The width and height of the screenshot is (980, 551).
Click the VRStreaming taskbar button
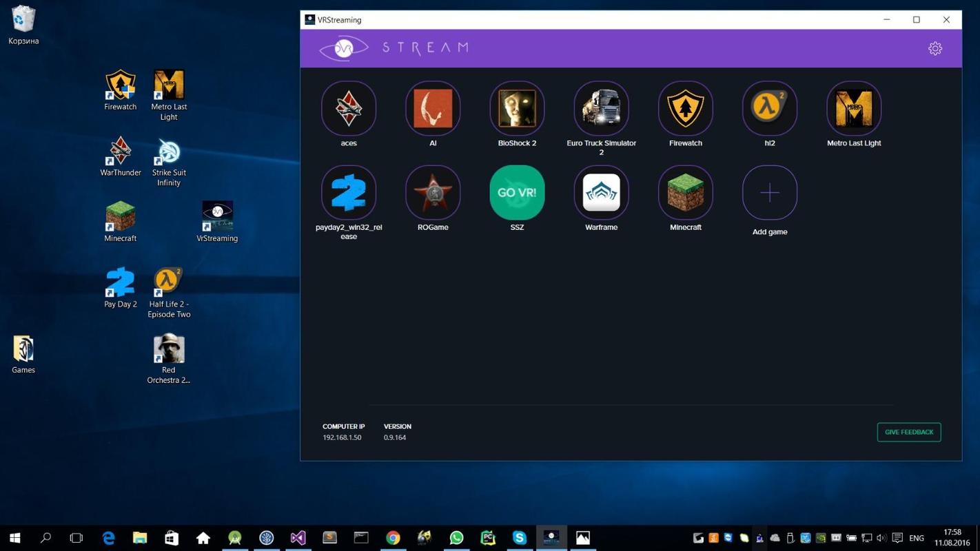point(551,538)
